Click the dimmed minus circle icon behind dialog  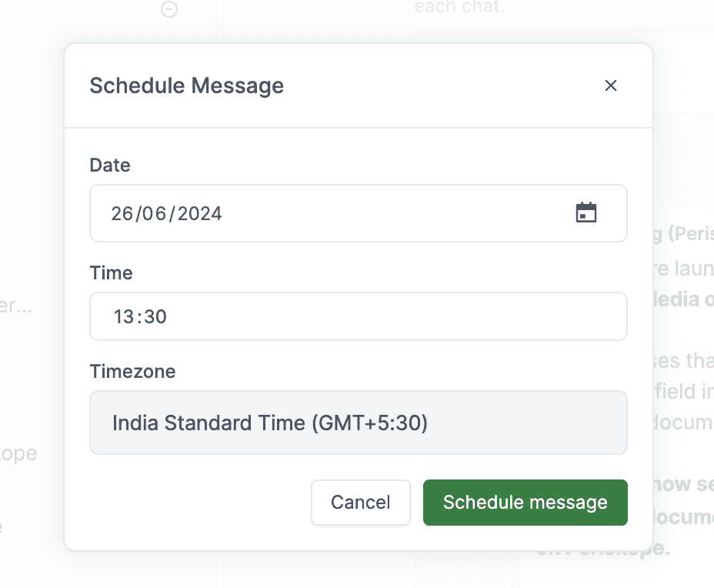169,9
